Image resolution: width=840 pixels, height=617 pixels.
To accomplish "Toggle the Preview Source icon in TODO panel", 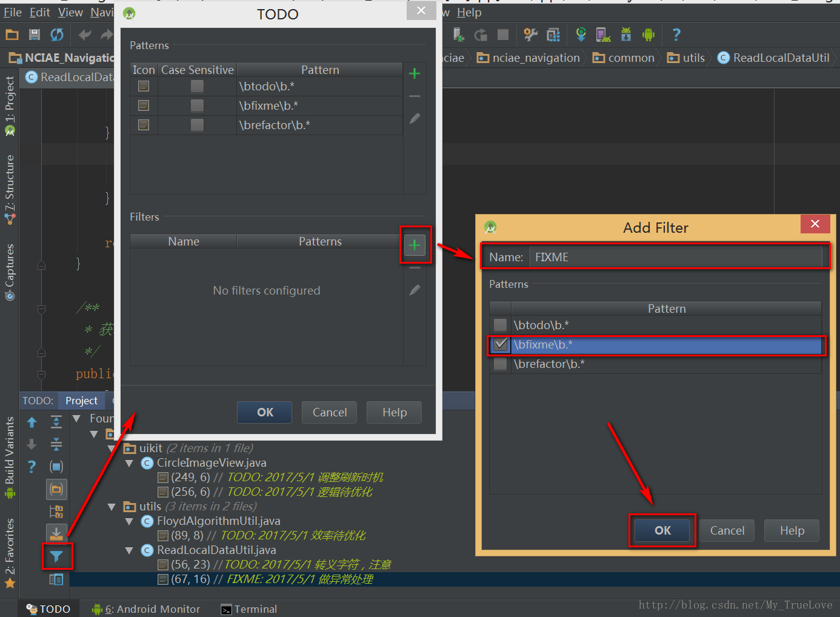I will tap(56, 579).
